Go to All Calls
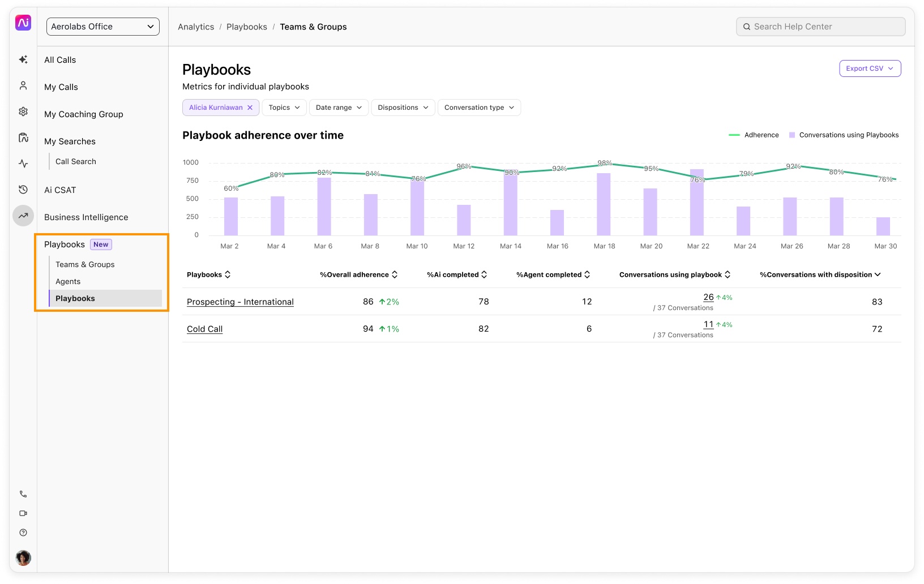Viewport: 924px width, 584px height. coord(60,60)
